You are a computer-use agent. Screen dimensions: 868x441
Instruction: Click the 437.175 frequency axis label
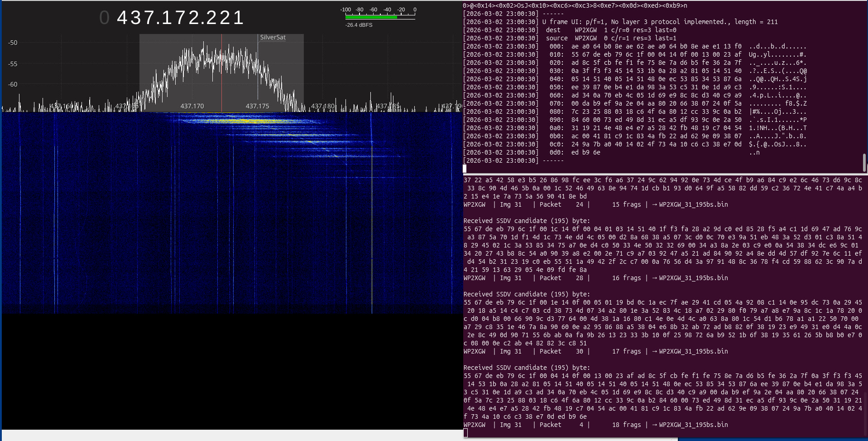[257, 106]
